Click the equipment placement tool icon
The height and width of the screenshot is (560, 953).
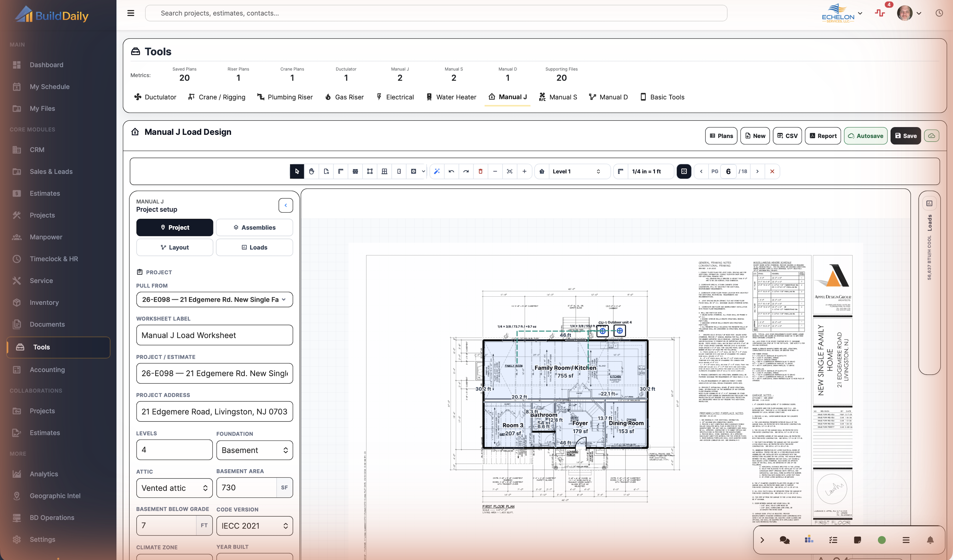coord(413,171)
